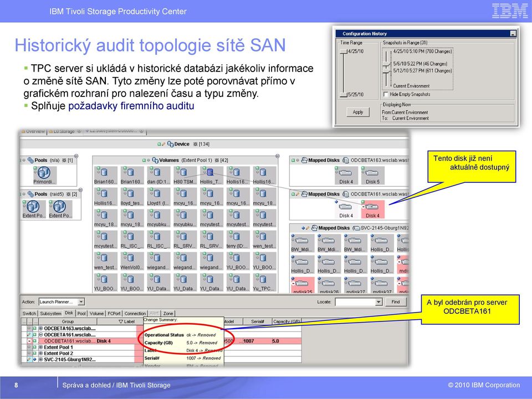532x399 pixels.
Task: Open the Pool tab
Action: click(x=81, y=314)
